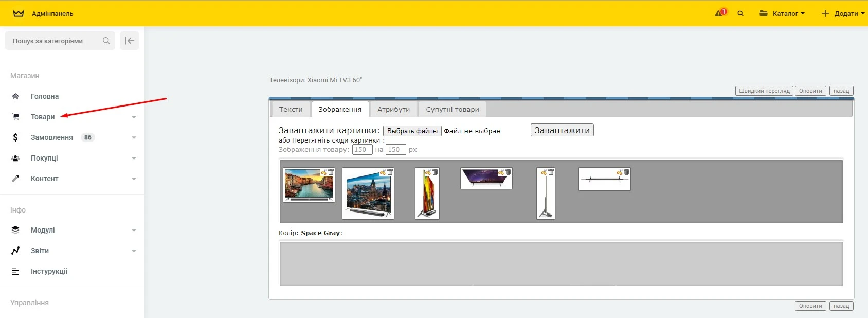
Task: Switch to the Атрибути tab
Action: pos(393,109)
